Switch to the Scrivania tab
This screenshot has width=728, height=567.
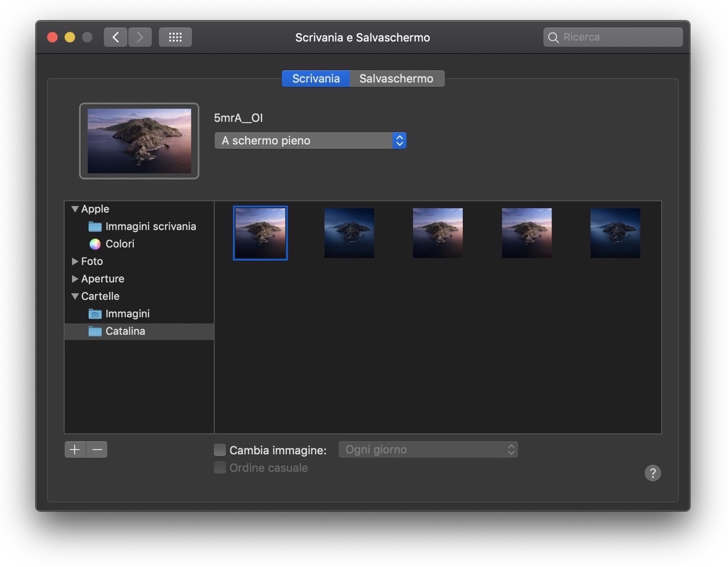(316, 79)
